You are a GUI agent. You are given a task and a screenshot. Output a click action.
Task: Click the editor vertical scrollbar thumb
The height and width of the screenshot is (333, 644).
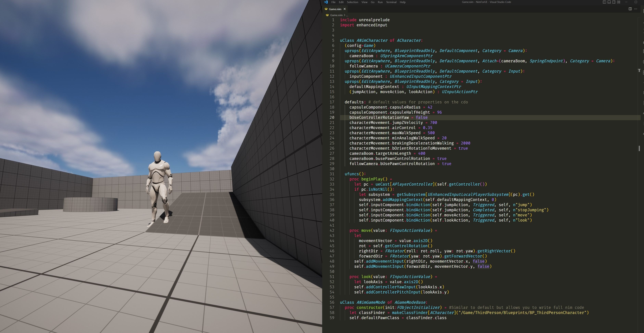point(639,148)
